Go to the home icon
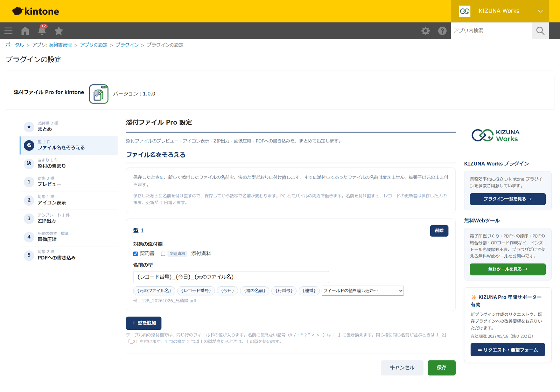560x392 pixels. point(25,31)
